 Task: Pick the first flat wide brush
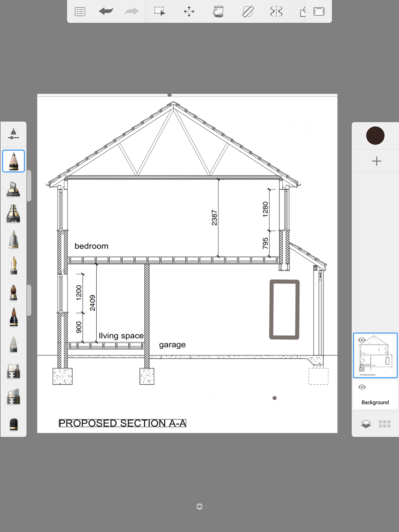pyautogui.click(x=13, y=371)
